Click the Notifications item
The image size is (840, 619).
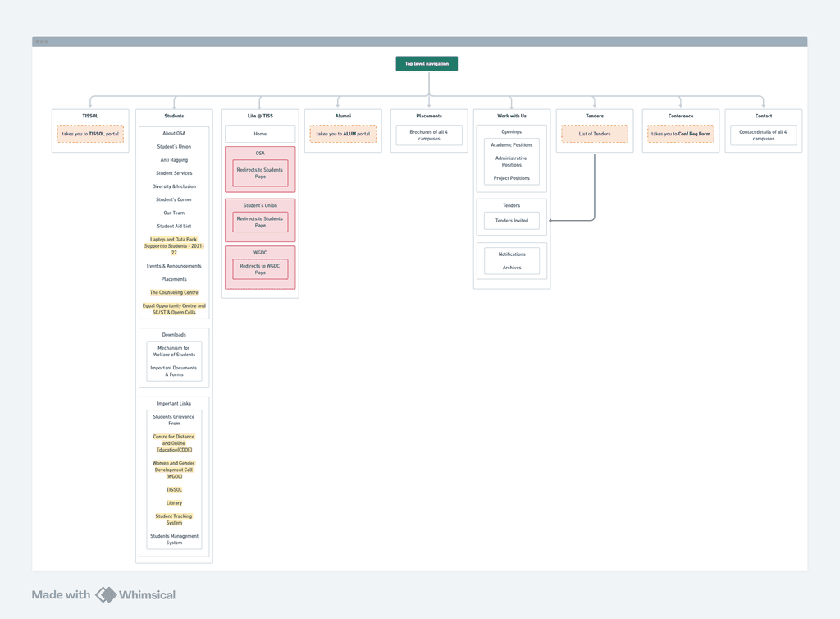coord(512,254)
